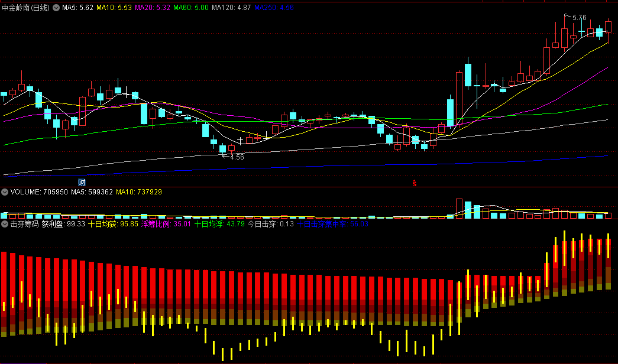The height and width of the screenshot is (364, 618).
Task: Select the MA20: 5.32 magenta label
Action: point(153,8)
